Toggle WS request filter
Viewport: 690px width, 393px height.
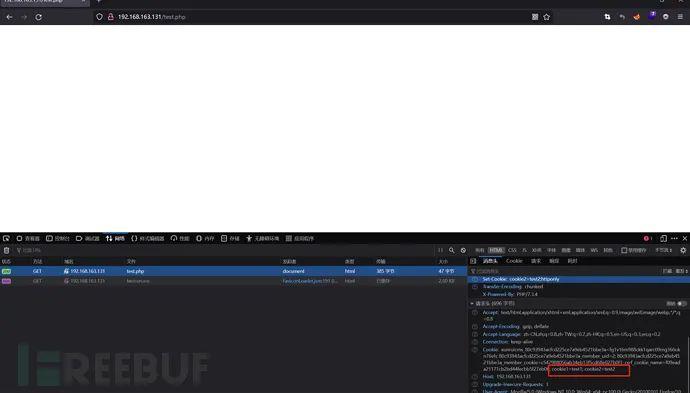[594, 250]
